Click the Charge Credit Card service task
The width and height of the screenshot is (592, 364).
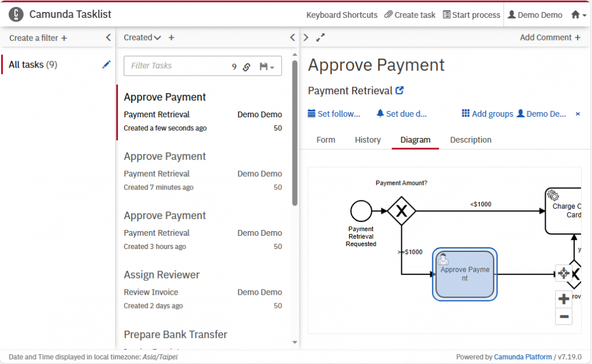pyautogui.click(x=563, y=210)
